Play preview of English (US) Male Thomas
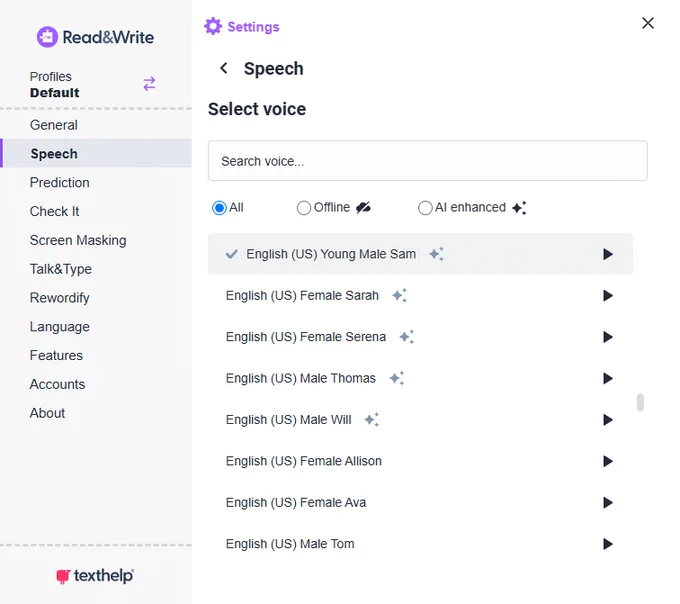This screenshot has width=680, height=604. pos(608,379)
